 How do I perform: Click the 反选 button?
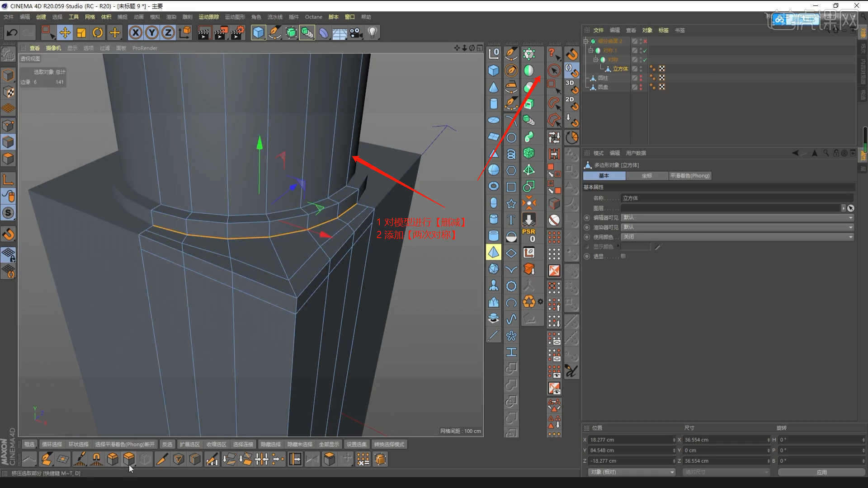pyautogui.click(x=167, y=444)
